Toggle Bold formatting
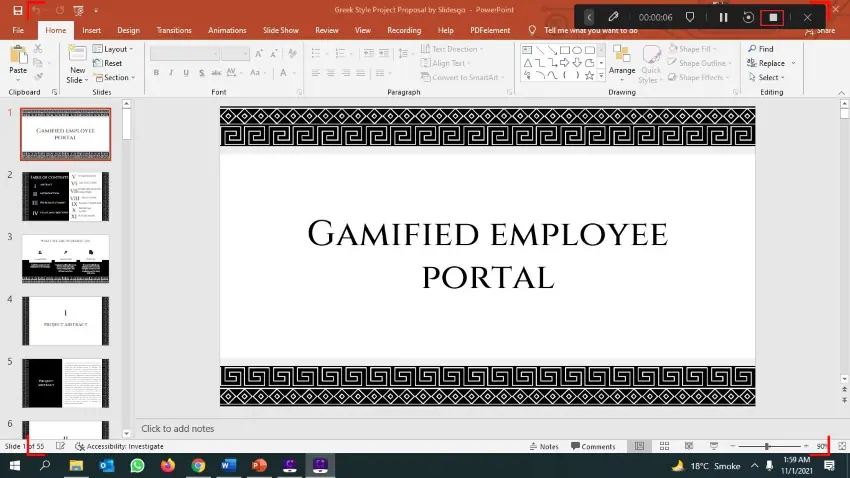 (156, 73)
